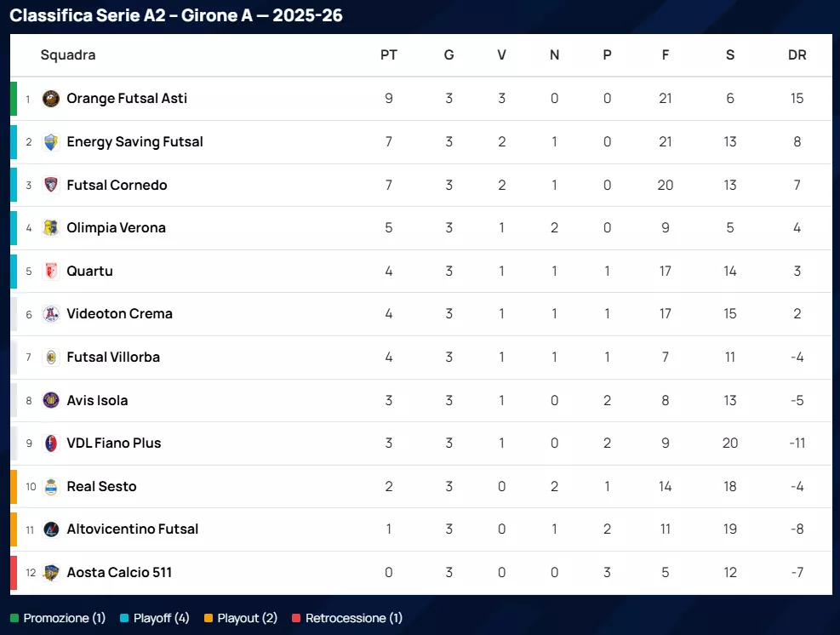Screen dimensions: 840x635
Task: Click the Avis Isola team logo
Action: pos(51,400)
